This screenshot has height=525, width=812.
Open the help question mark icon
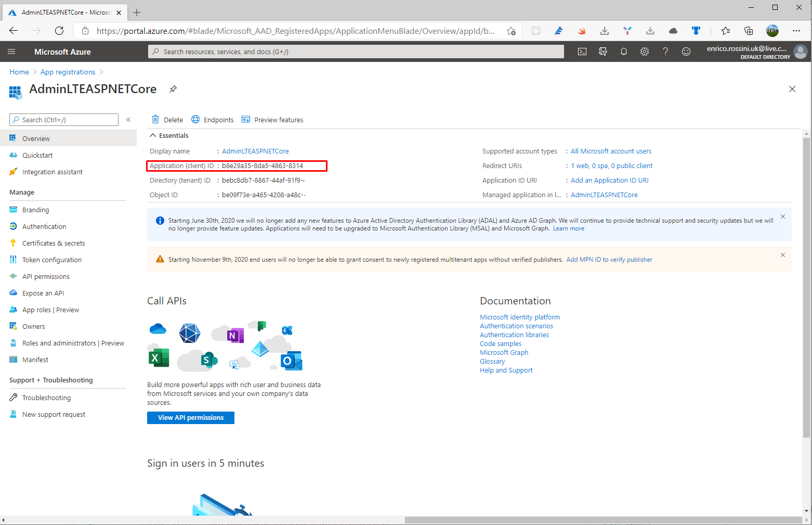coord(665,52)
